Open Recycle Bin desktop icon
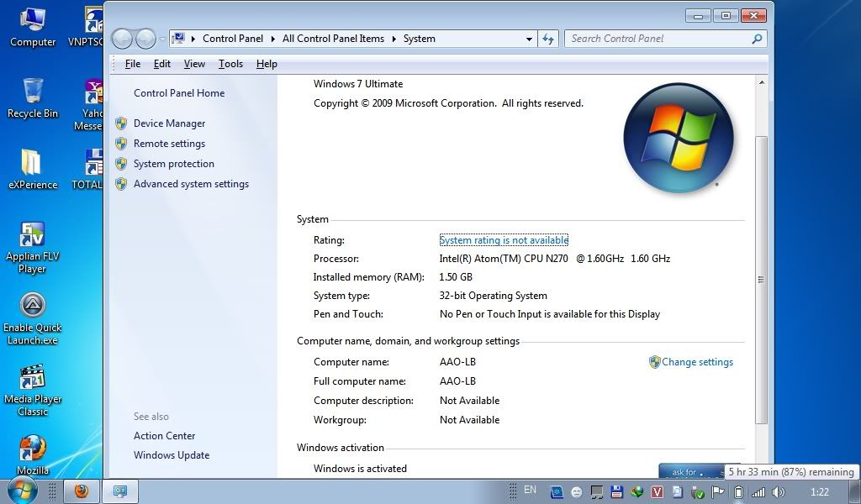This screenshot has height=504, width=861. tap(33, 91)
